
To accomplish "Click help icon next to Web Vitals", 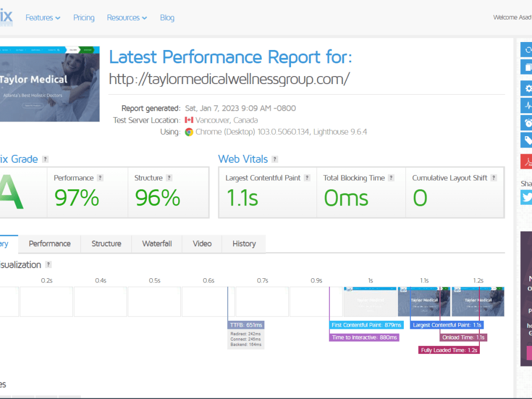I will coord(275,159).
